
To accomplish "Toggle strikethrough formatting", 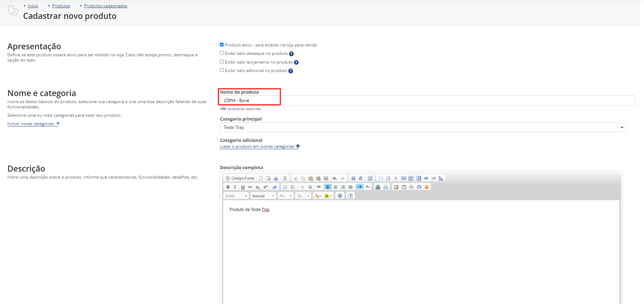I will (x=250, y=187).
